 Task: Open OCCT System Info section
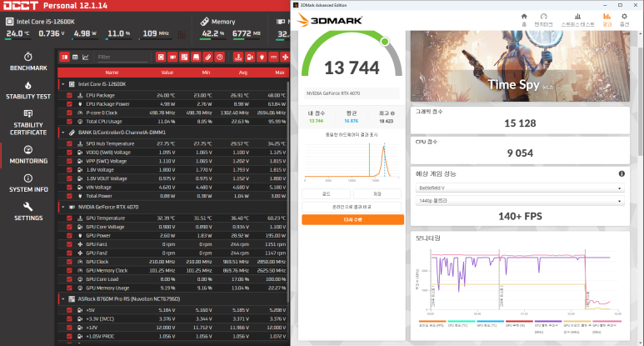click(28, 183)
